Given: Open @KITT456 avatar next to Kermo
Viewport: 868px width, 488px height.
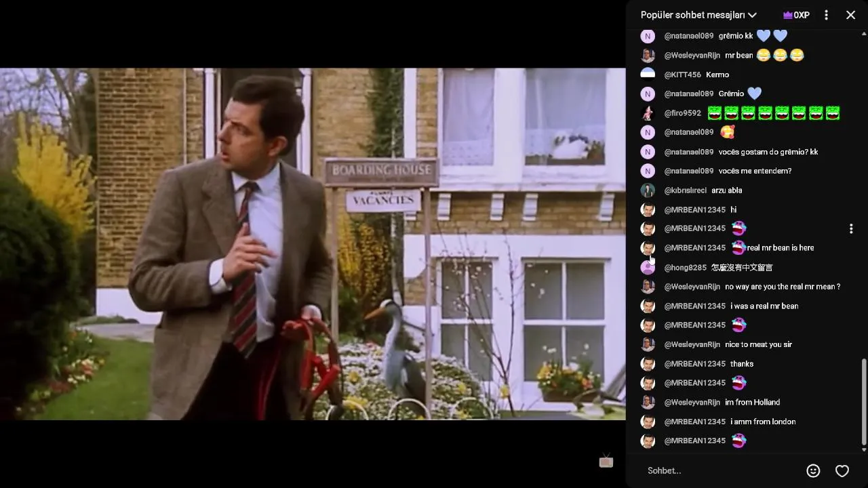Looking at the screenshot, I should coord(648,75).
